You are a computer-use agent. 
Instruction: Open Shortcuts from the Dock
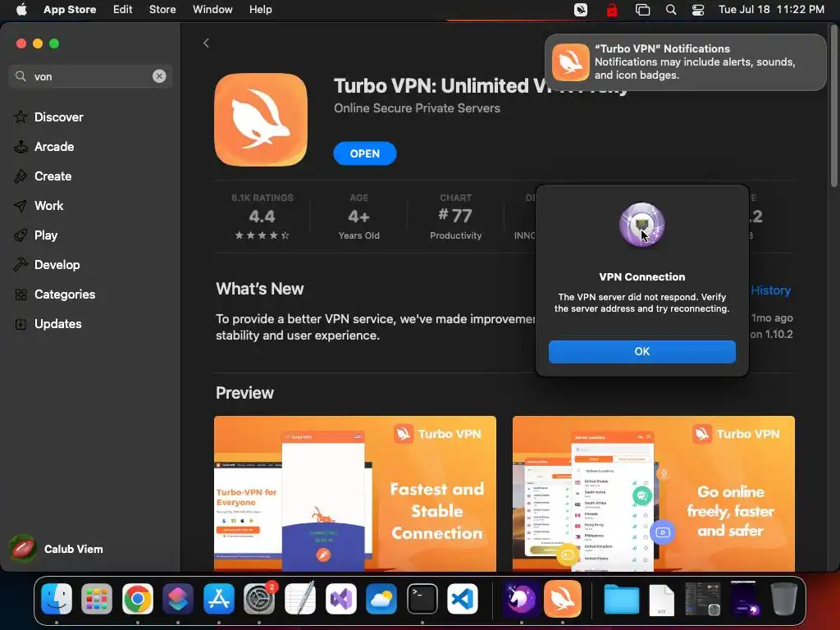(x=178, y=599)
